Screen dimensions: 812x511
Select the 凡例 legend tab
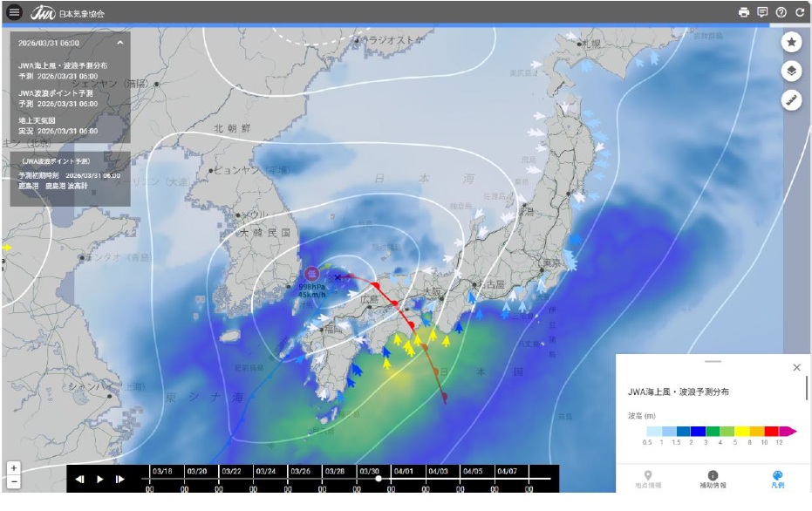[x=778, y=480]
